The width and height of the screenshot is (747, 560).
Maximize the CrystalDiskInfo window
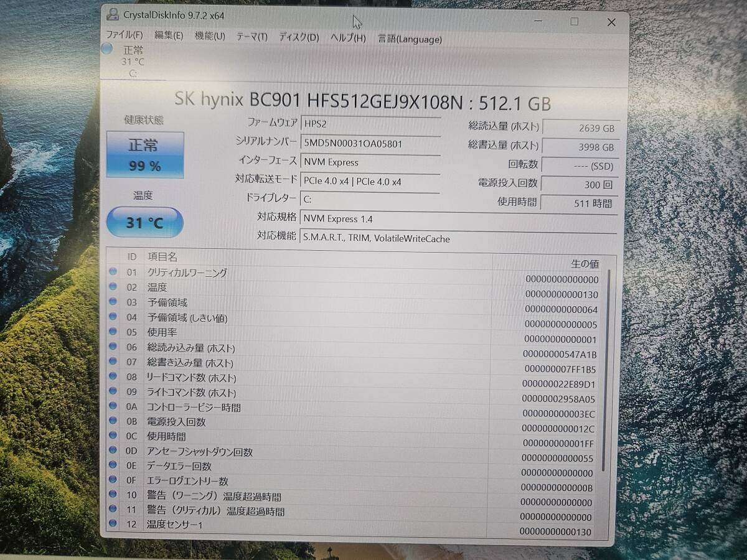point(574,22)
